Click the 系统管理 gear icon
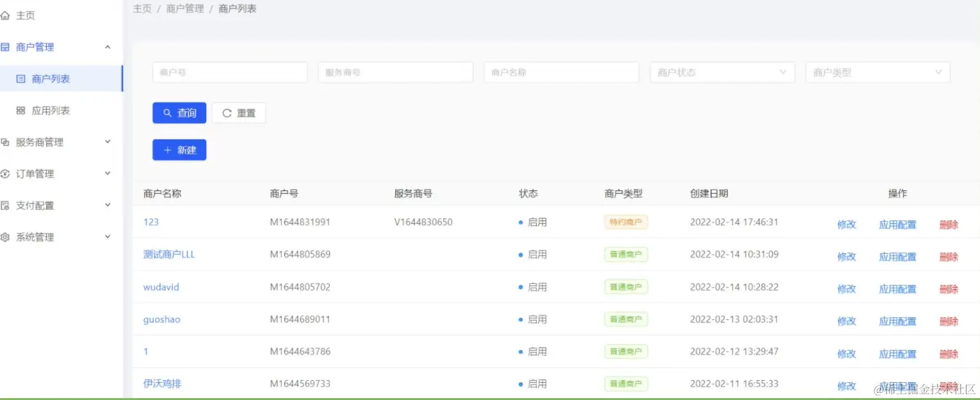Screen dimensions: 980x400 click(x=5, y=237)
